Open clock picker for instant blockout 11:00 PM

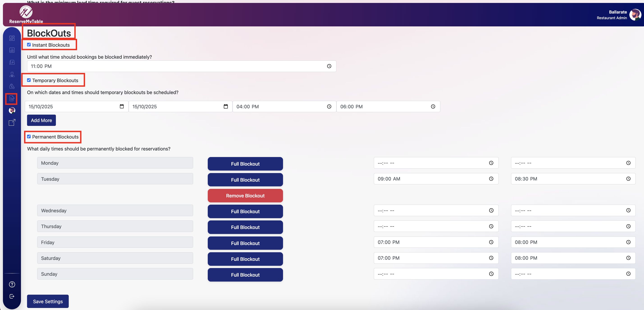(x=329, y=66)
